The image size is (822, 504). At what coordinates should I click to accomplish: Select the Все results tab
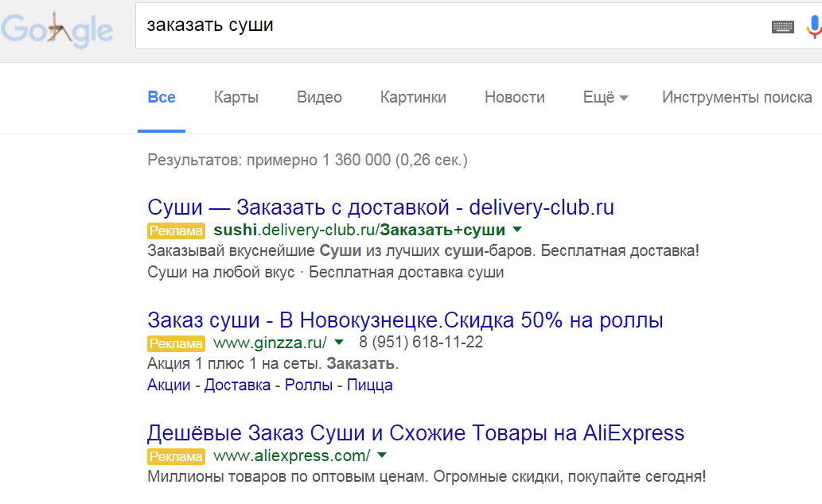coord(162,97)
